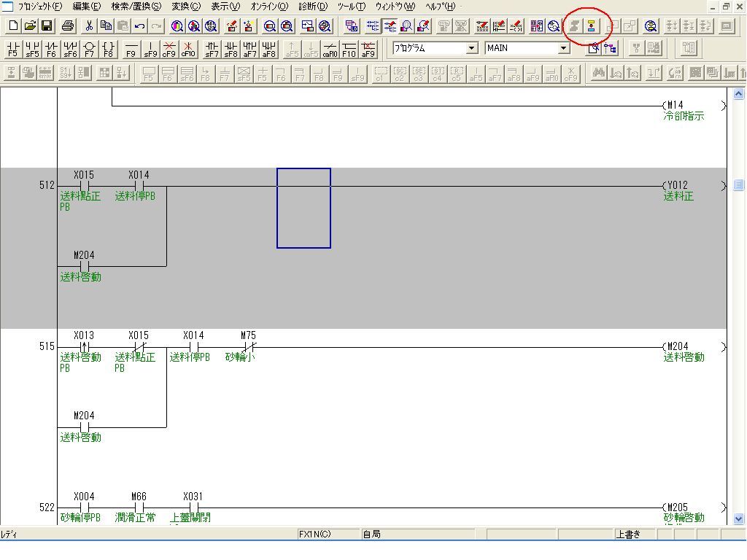The image size is (747, 560).
Task: Cut selection with the scissors icon
Action: (x=89, y=26)
